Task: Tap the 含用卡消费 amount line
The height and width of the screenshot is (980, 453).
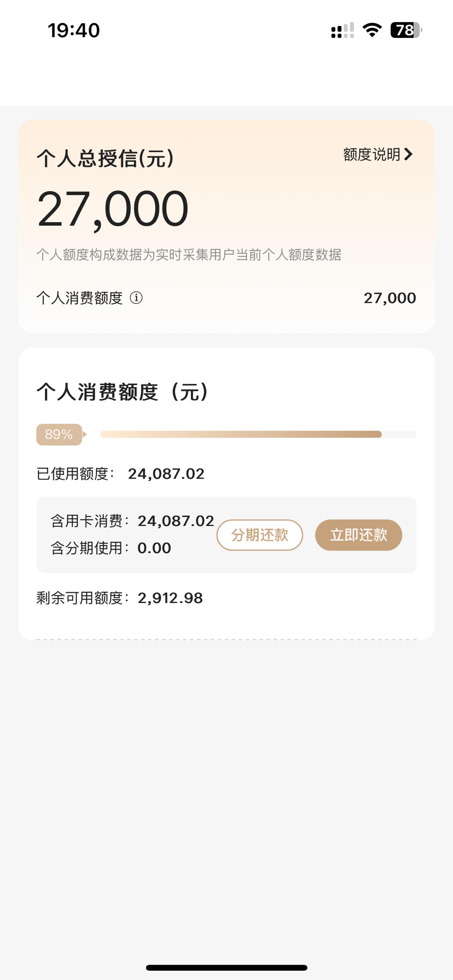Action: tap(132, 521)
